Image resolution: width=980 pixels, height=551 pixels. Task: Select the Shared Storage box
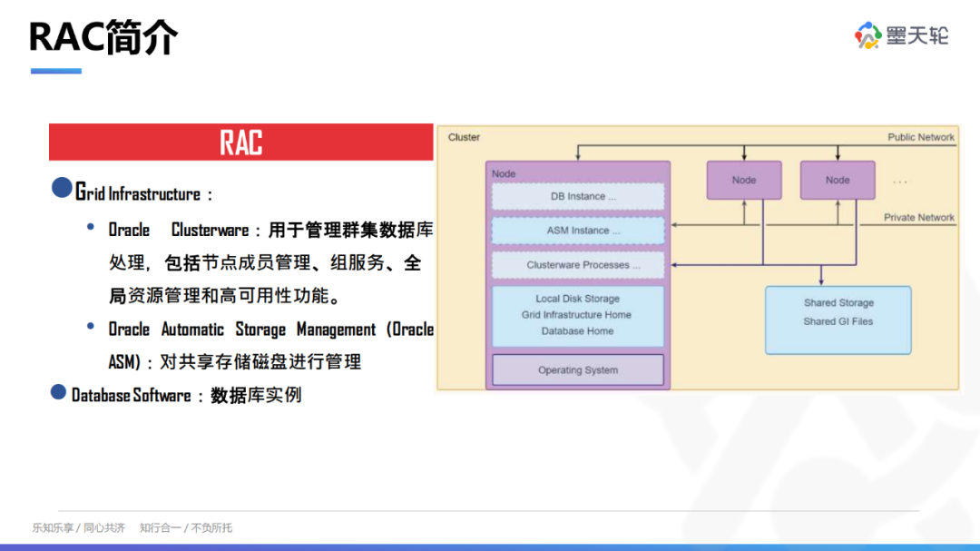(x=838, y=320)
